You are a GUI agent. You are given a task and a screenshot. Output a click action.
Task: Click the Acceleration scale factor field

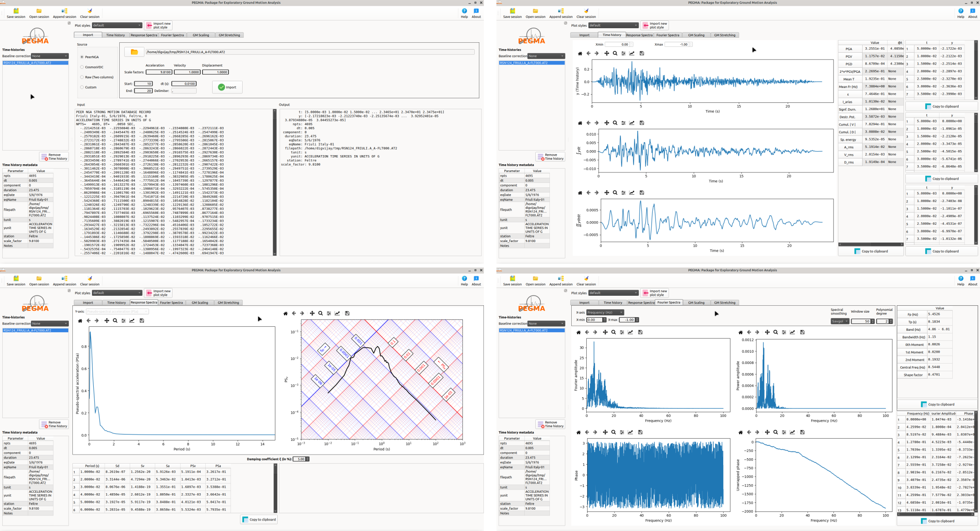pyautogui.click(x=159, y=72)
